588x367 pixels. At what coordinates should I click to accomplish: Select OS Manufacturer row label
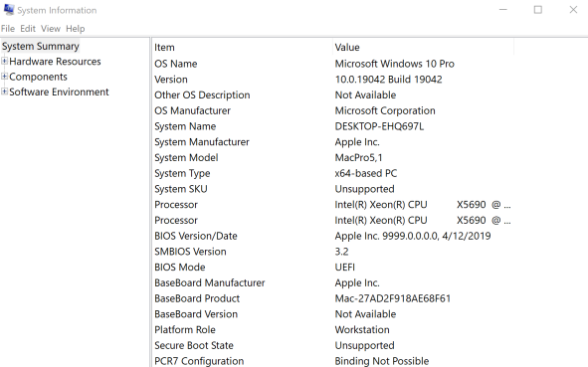click(192, 111)
